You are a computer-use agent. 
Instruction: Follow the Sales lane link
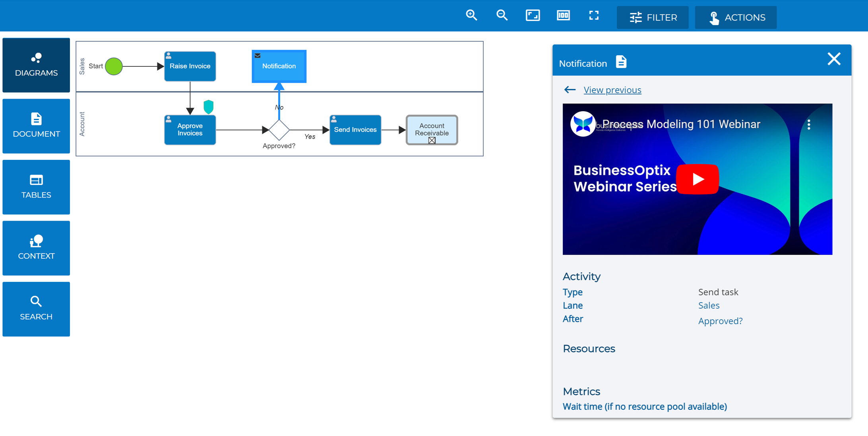(x=709, y=305)
